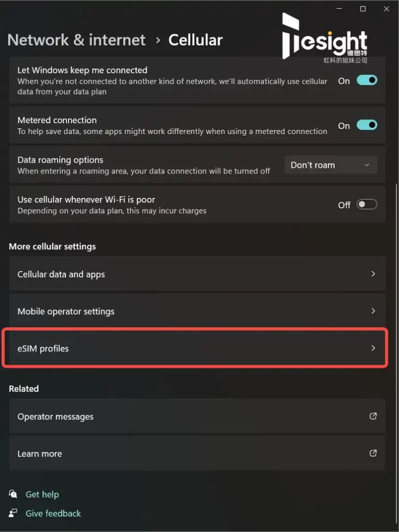The height and width of the screenshot is (532, 399).
Task: Click external link icon beside Operator messages
Action: tap(373, 416)
